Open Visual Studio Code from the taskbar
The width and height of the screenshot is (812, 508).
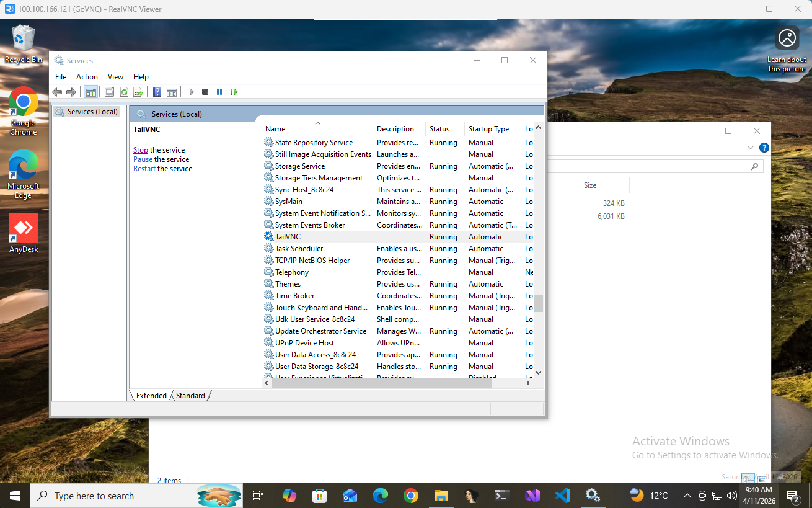tap(563, 496)
